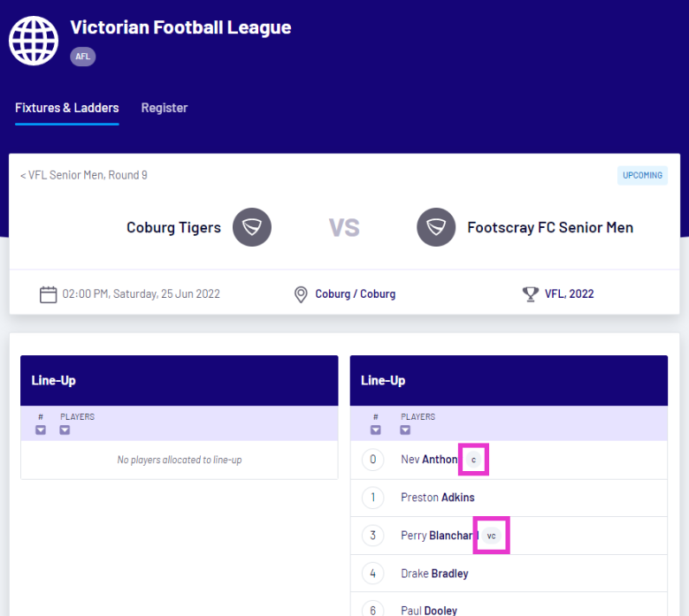Open the # sort dropdown in right Line-Up
This screenshot has height=616, width=689.
[x=376, y=430]
